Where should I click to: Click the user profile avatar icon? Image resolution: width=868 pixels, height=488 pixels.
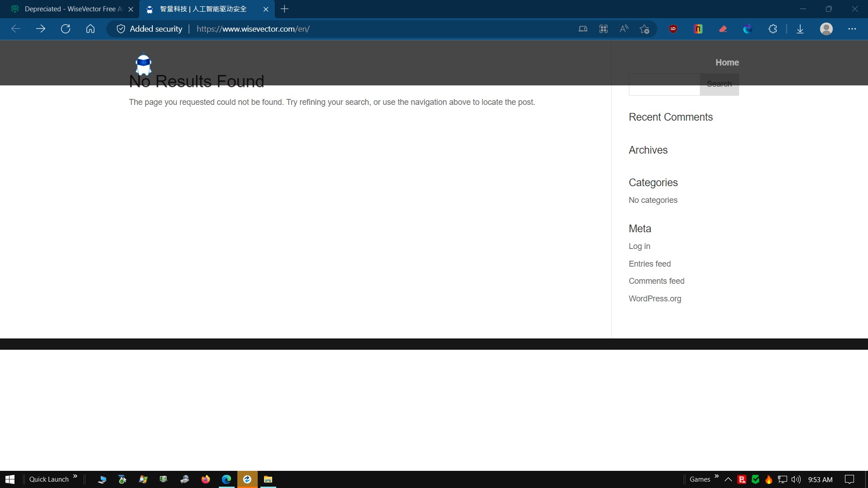pos(826,29)
